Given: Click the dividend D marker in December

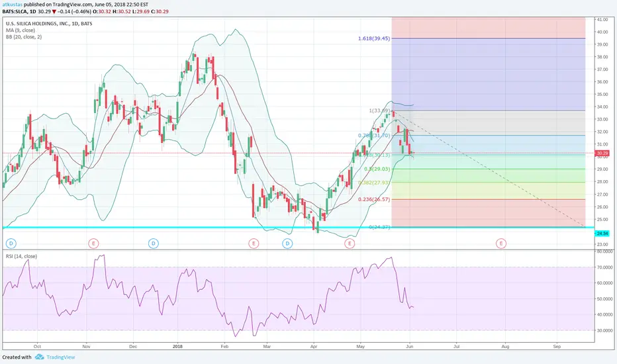Looking at the screenshot, I should [154, 244].
